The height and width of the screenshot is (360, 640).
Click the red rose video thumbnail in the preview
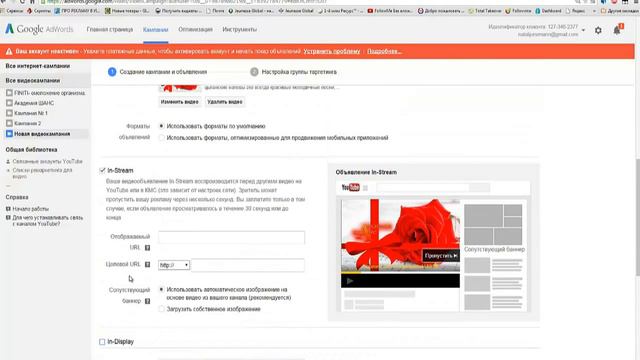400,235
